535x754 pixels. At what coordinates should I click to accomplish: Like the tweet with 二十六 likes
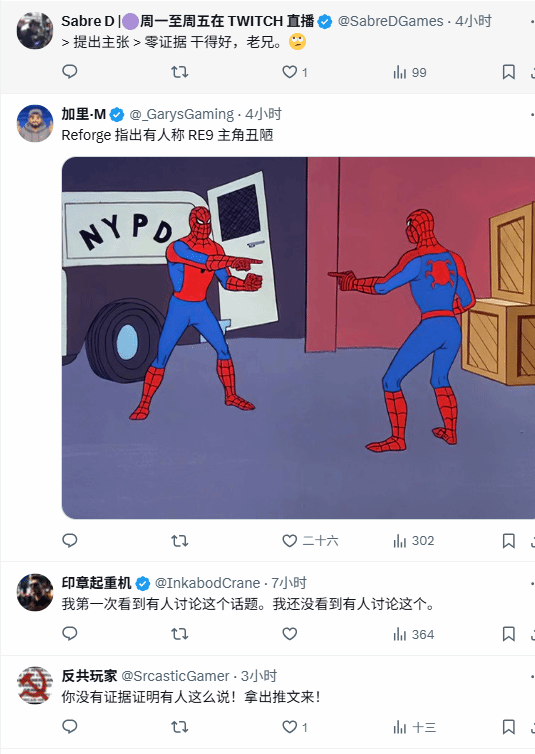pyautogui.click(x=310, y=540)
